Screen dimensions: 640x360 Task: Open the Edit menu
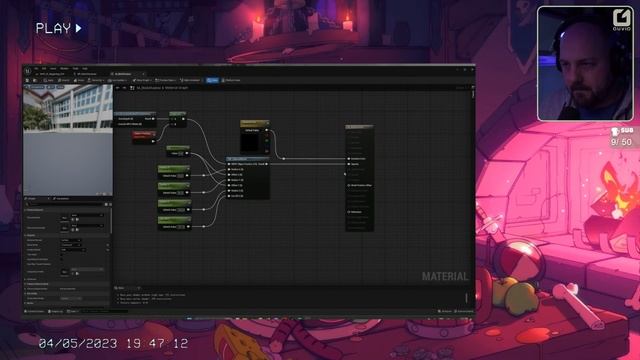coord(44,69)
